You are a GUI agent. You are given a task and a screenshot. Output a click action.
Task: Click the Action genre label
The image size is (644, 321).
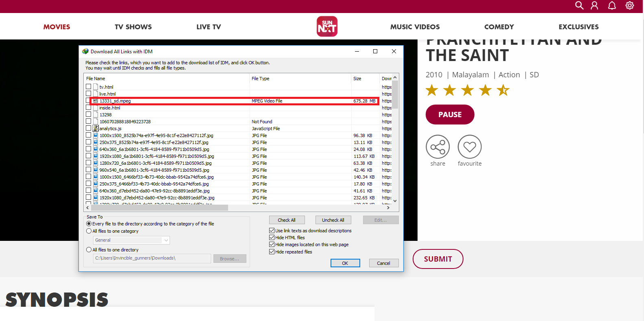[x=509, y=75]
